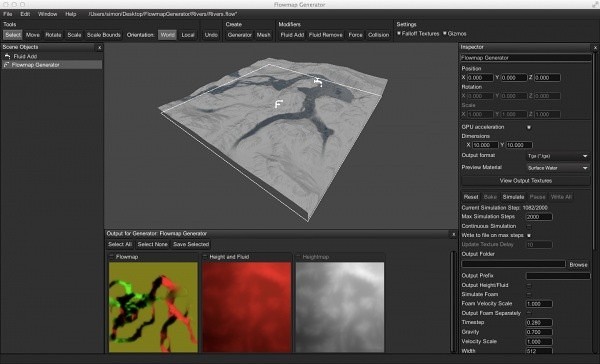Close the Scene Objects panel
Viewport: 600px width, 364px height.
[x=99, y=47]
